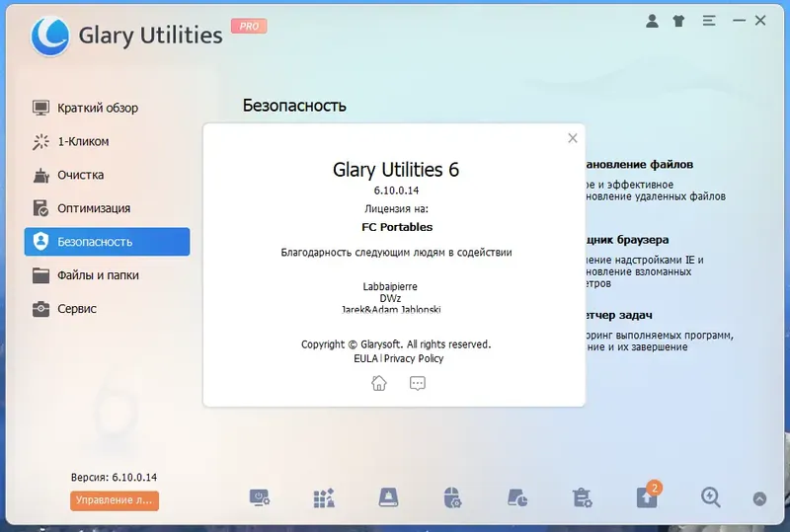Open the Очистка section
The image size is (790, 532).
pyautogui.click(x=107, y=176)
